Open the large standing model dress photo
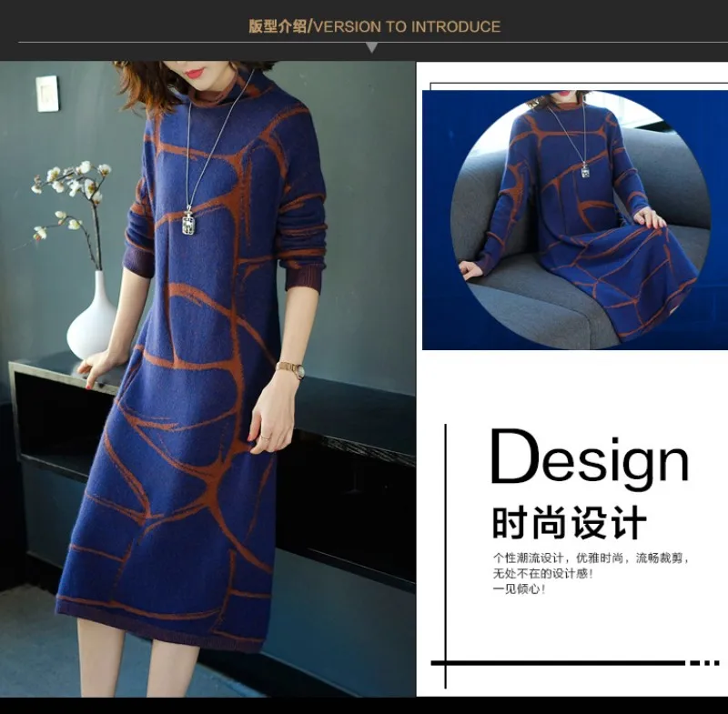The image size is (728, 714). (207, 378)
